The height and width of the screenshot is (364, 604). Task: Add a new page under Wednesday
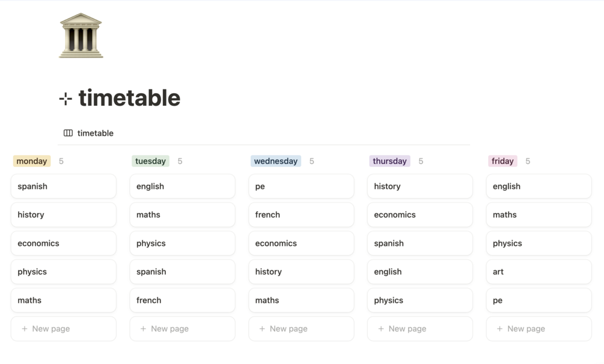(301, 329)
